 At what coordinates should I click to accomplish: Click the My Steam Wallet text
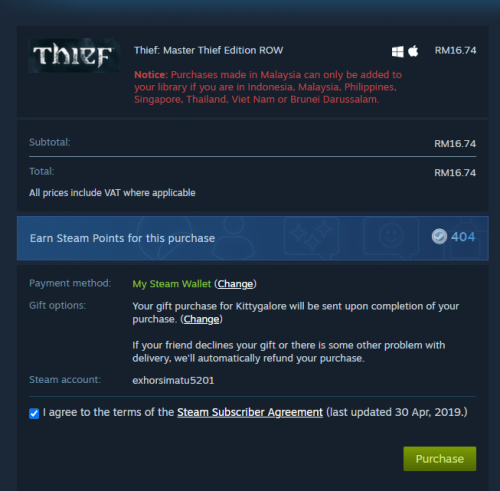tap(172, 284)
